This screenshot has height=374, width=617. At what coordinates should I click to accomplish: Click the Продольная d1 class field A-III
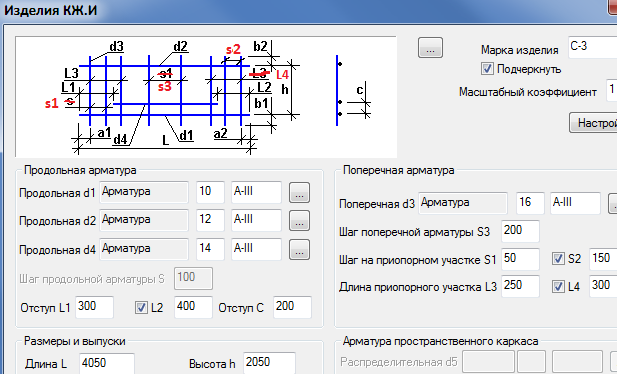point(256,192)
